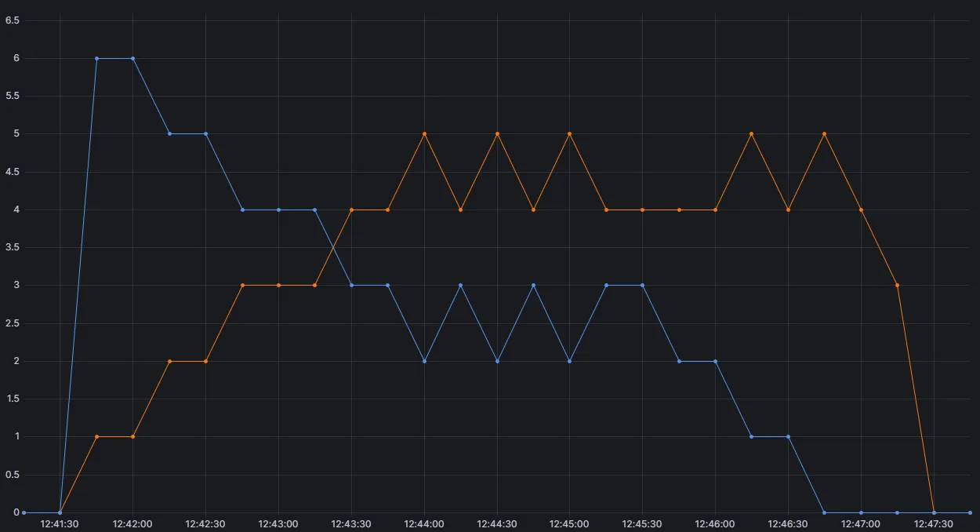Click the blue low point at 12:44:00
Image resolution: width=980 pixels, height=532 pixels.
[x=424, y=361]
